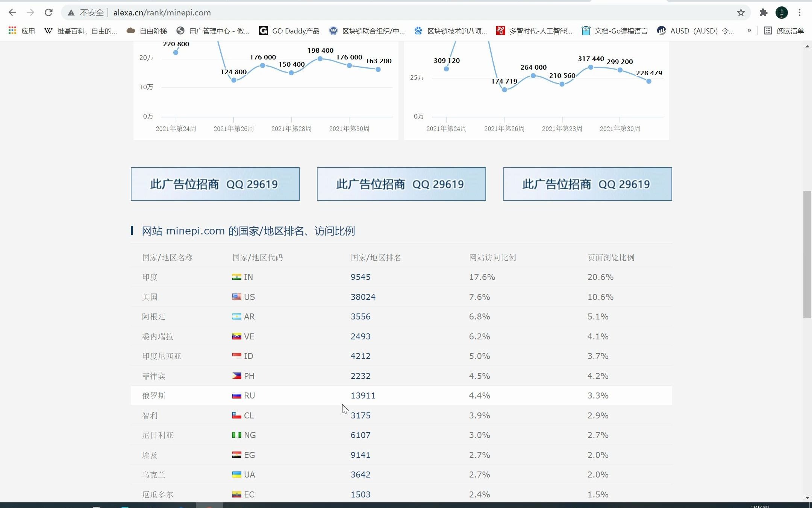The image size is (812, 508).
Task: Reload the page with refresh icon
Action: (x=48, y=12)
